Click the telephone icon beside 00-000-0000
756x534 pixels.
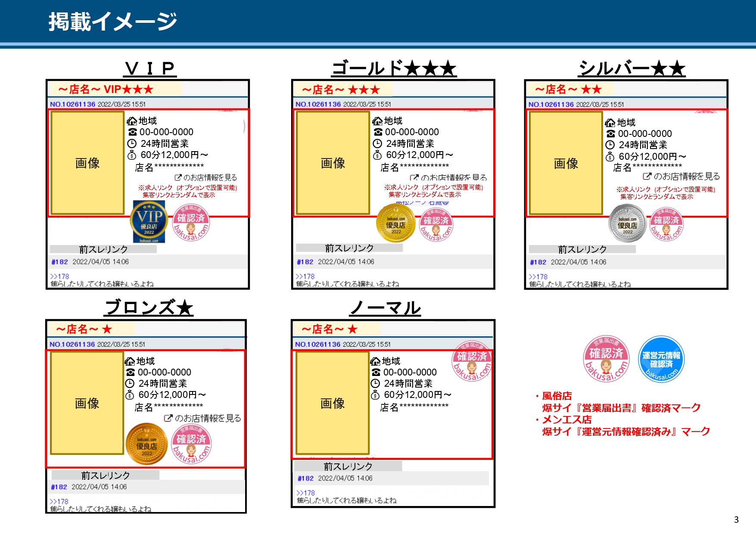(132, 132)
